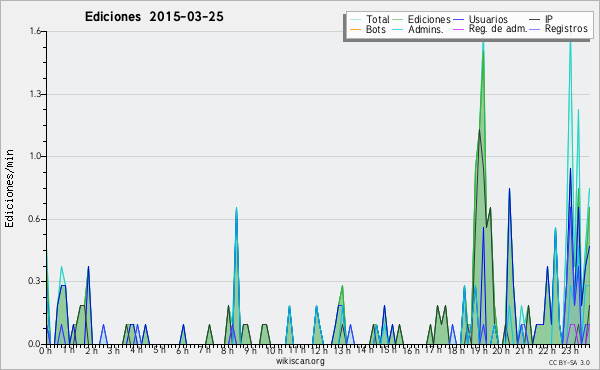This screenshot has height=370, width=600.
Task: Click the 0.6 y-axis tick label
Action: click(x=35, y=219)
